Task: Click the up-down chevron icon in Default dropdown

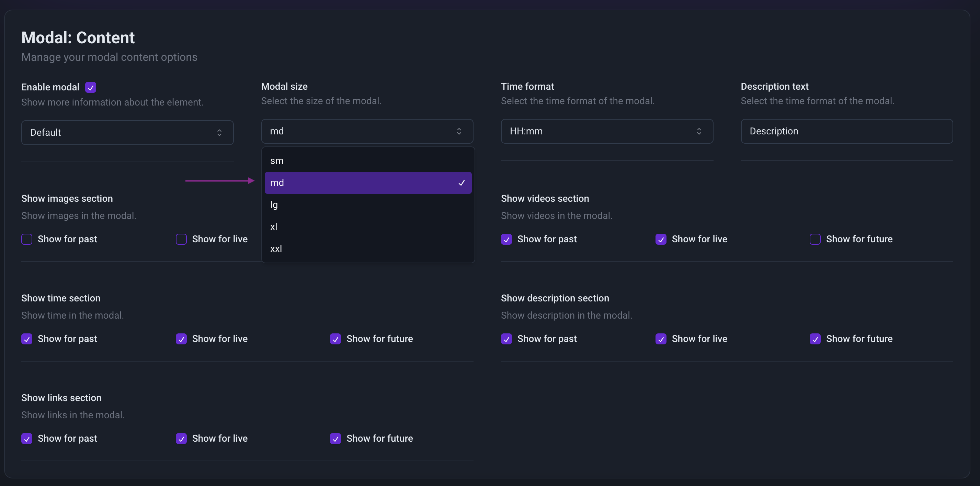Action: point(219,133)
